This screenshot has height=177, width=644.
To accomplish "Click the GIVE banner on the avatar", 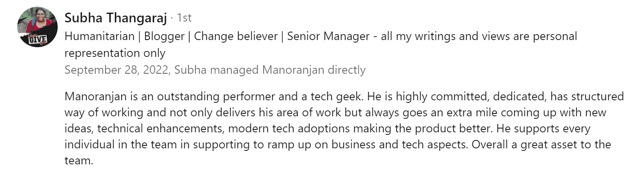I will click(x=37, y=40).
